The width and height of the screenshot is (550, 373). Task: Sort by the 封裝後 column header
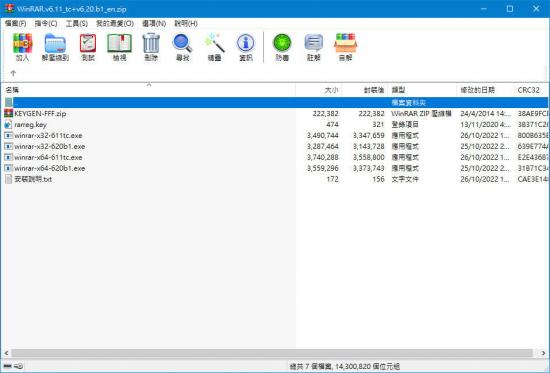pos(364,90)
